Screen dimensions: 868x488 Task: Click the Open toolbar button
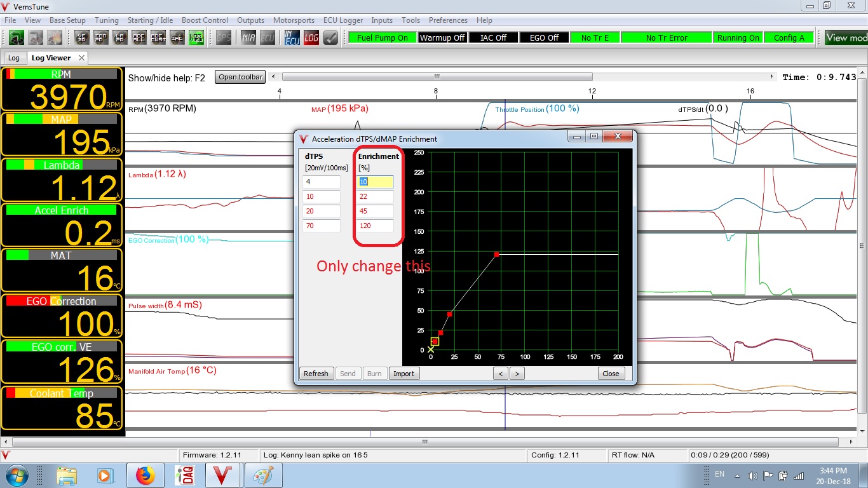(240, 77)
